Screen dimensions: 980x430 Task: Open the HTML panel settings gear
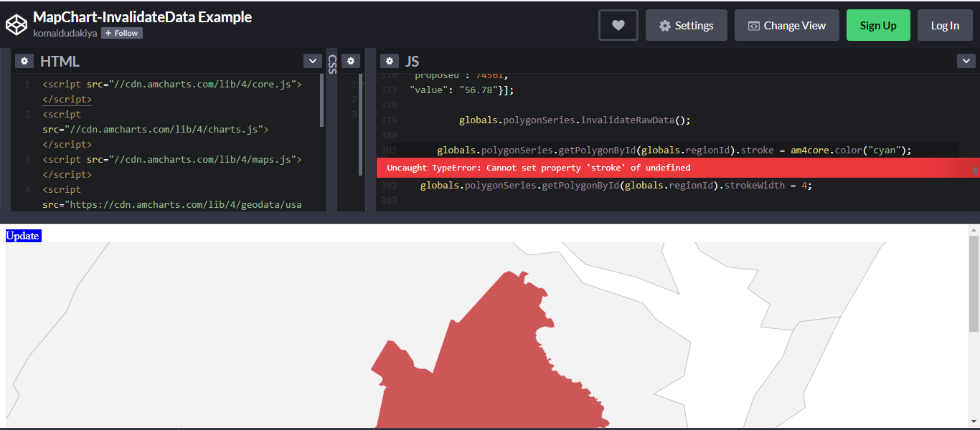pos(24,61)
